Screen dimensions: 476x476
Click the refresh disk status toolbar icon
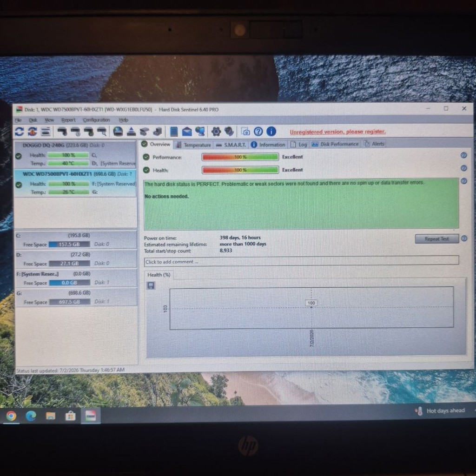point(19,132)
